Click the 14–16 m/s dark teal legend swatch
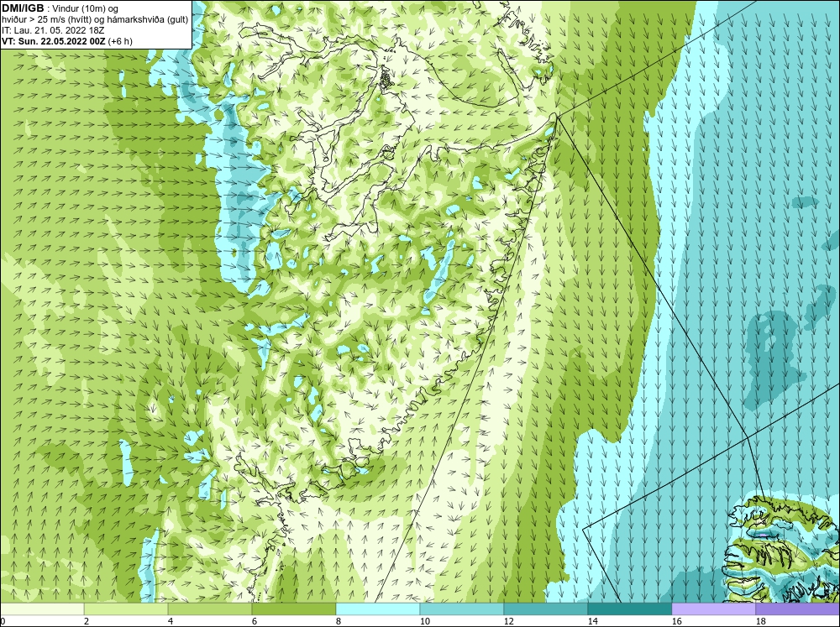840x627 pixels. [x=629, y=609]
